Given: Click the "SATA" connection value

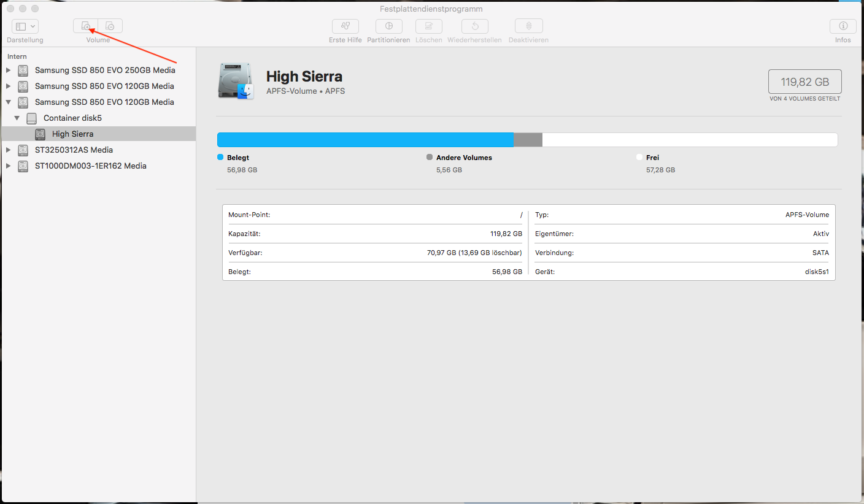Looking at the screenshot, I should [x=820, y=253].
